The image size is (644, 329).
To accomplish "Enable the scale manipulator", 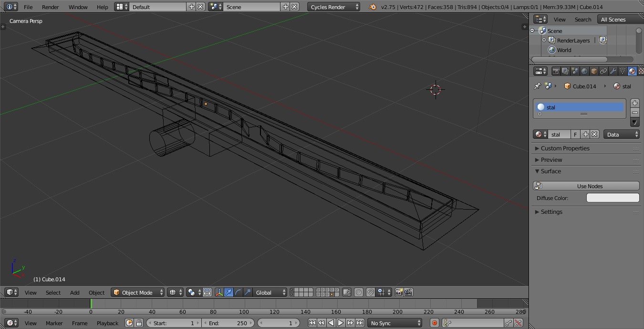I will click(248, 293).
